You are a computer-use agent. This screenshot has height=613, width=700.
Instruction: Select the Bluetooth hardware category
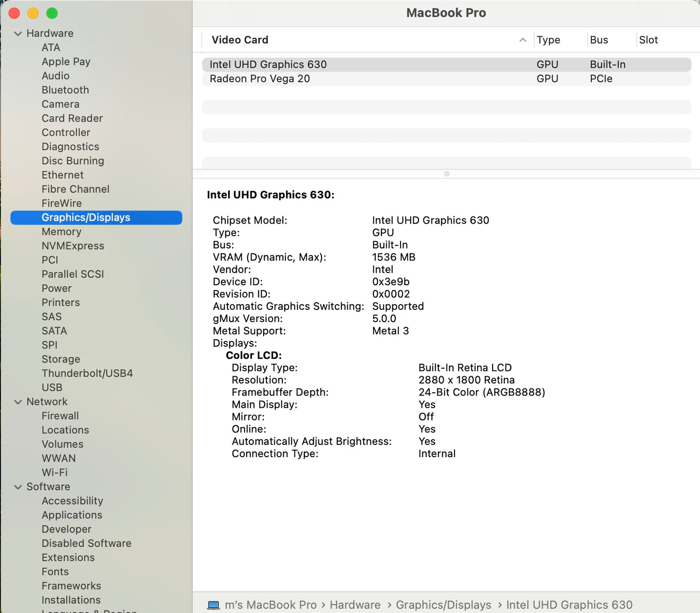click(65, 90)
